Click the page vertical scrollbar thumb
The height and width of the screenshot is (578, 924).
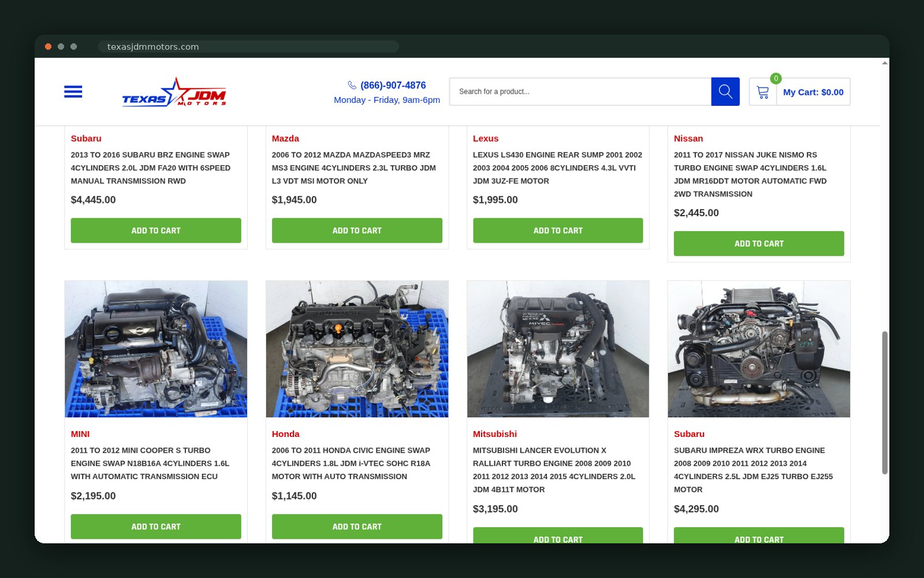884,403
